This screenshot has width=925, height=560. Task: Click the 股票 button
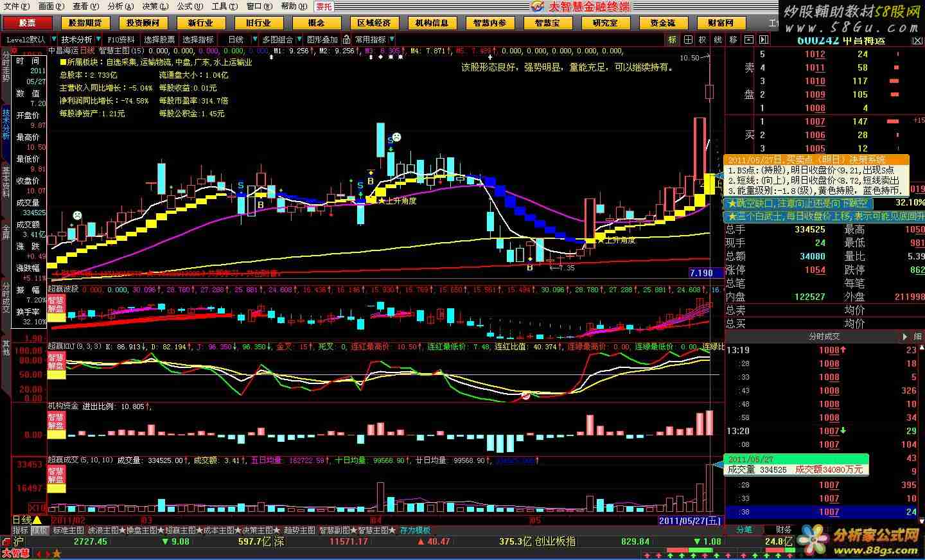(27, 22)
